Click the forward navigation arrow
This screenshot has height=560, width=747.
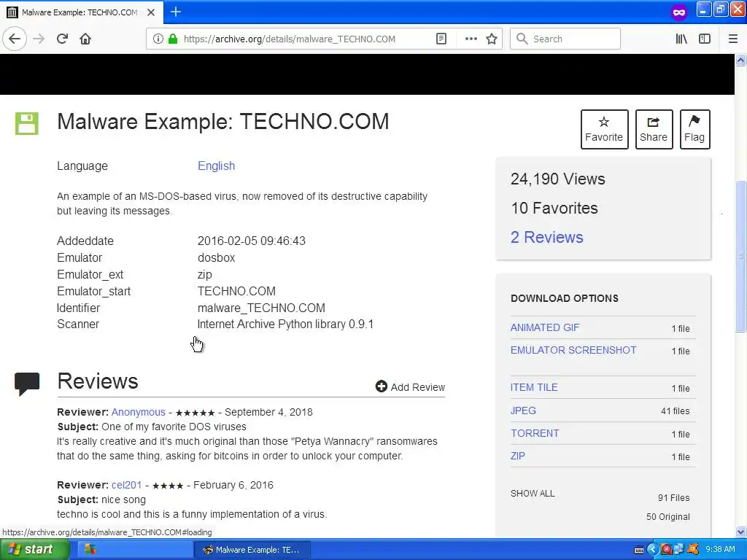pyautogui.click(x=39, y=39)
